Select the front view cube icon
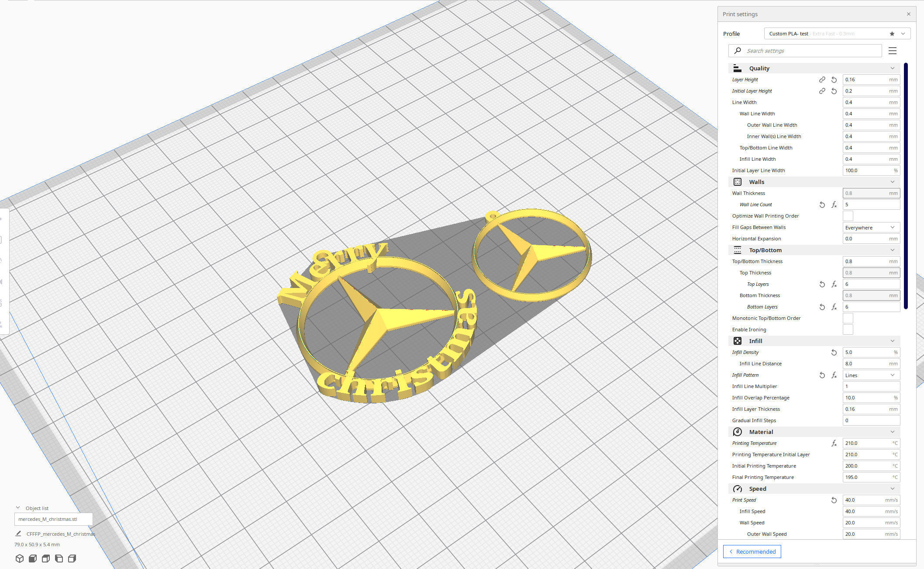Screen dimensions: 924x569 33,559
